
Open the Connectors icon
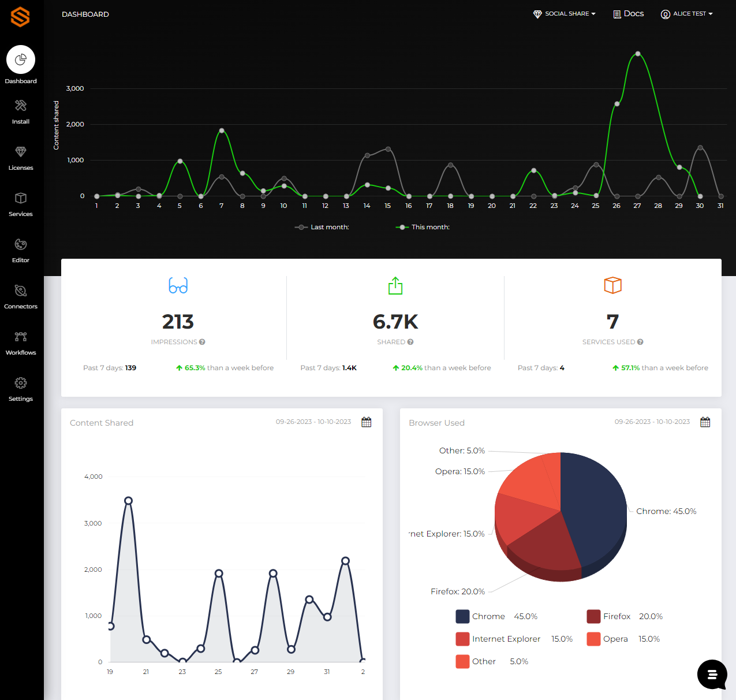tap(21, 291)
